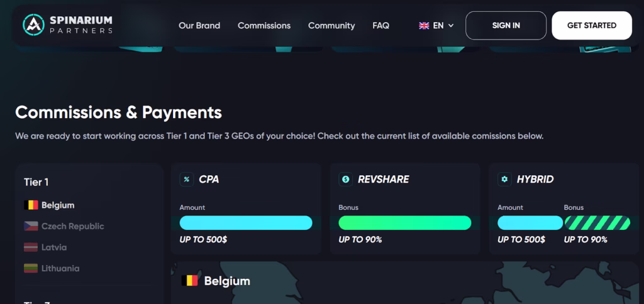Click the Spinarium Partners logo icon
The height and width of the screenshot is (304, 644).
tap(33, 25)
